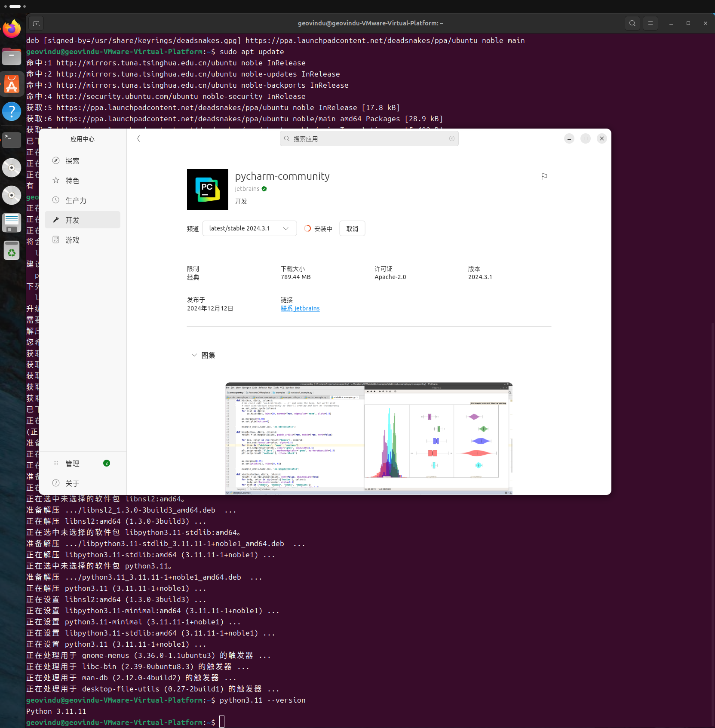Open the 游戏 category
715x728 pixels.
click(83, 240)
